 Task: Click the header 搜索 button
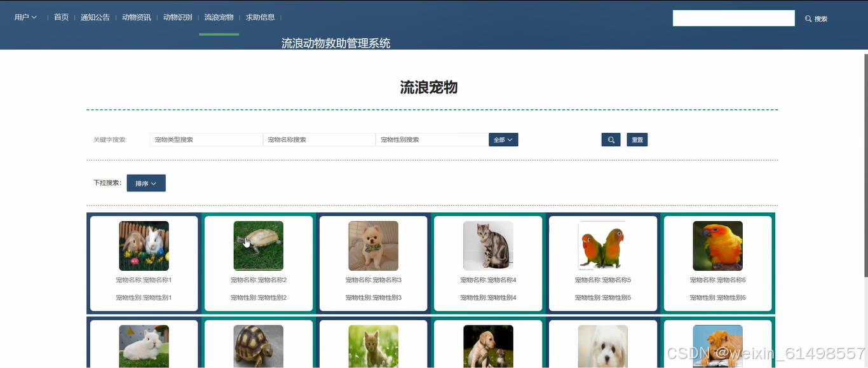point(817,19)
